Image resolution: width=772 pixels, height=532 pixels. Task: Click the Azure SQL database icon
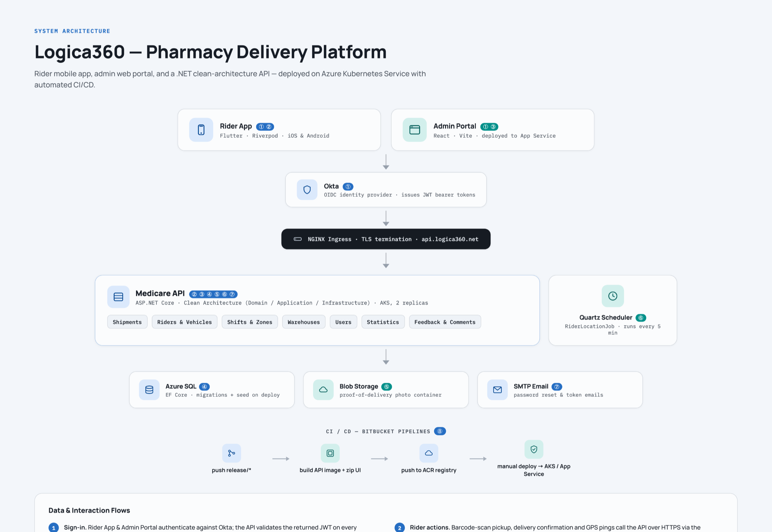click(149, 390)
